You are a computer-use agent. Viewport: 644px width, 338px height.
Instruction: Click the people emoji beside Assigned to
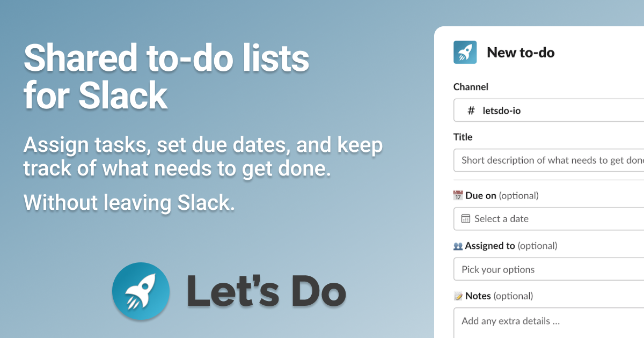click(x=458, y=246)
